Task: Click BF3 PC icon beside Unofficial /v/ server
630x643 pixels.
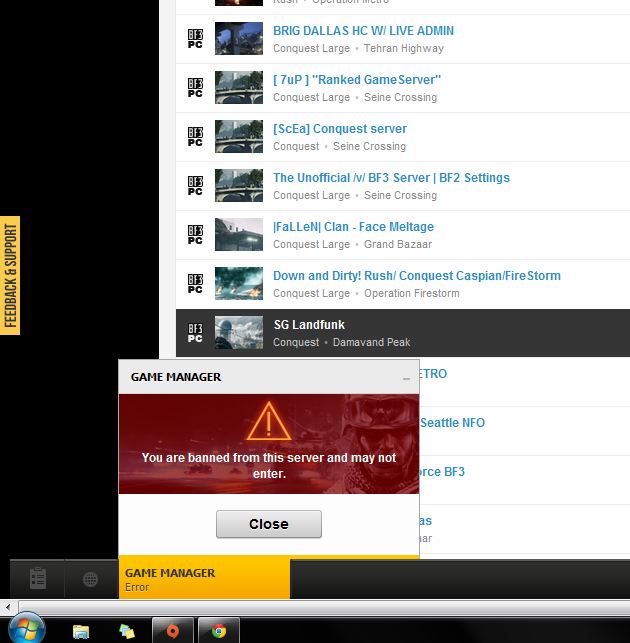Action: point(195,186)
